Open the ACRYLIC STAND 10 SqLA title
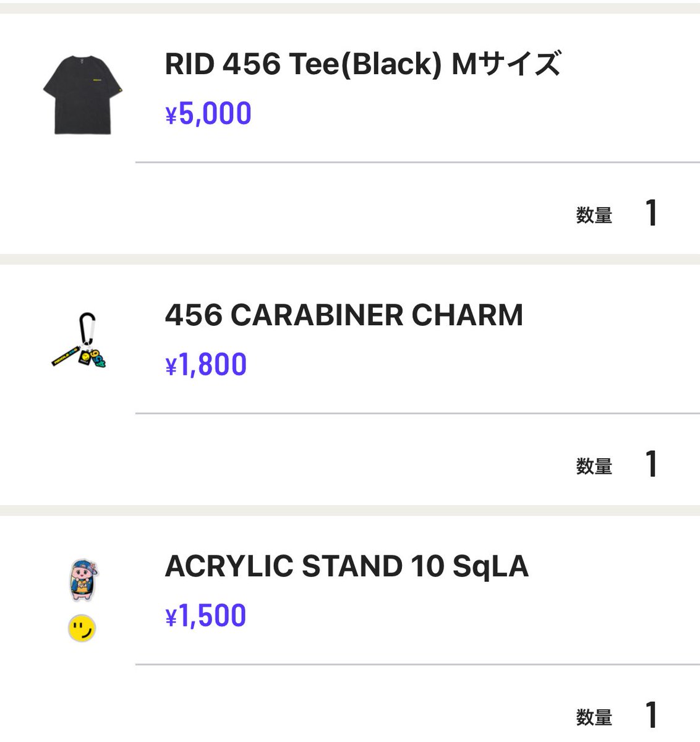 346,566
